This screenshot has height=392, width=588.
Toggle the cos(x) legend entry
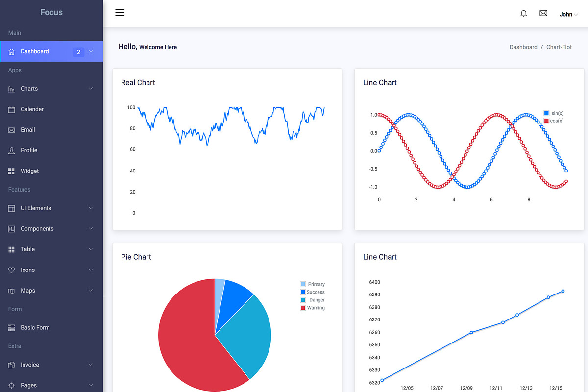[x=553, y=121]
